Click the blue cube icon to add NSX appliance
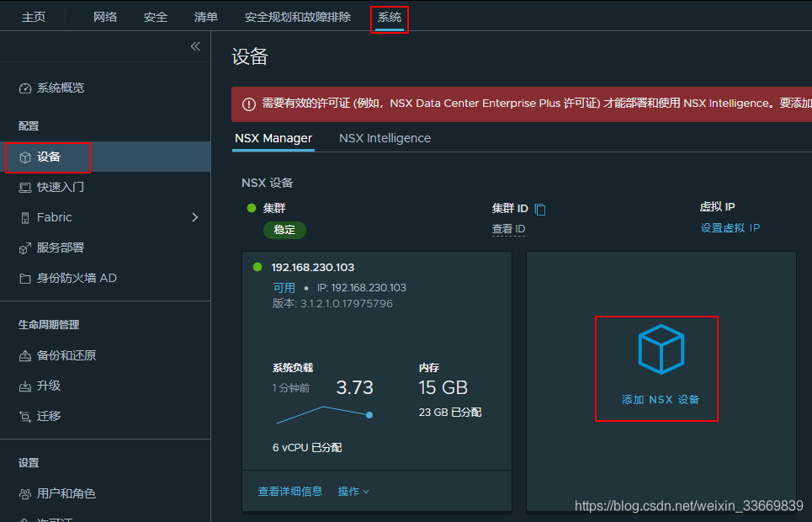 [x=661, y=349]
